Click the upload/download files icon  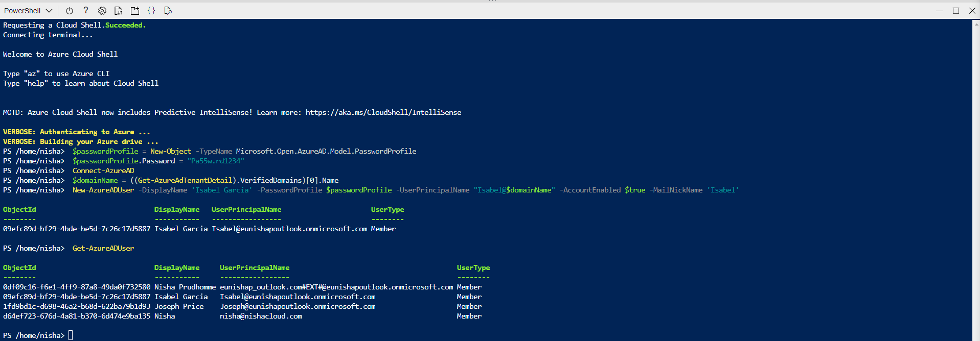(119, 11)
